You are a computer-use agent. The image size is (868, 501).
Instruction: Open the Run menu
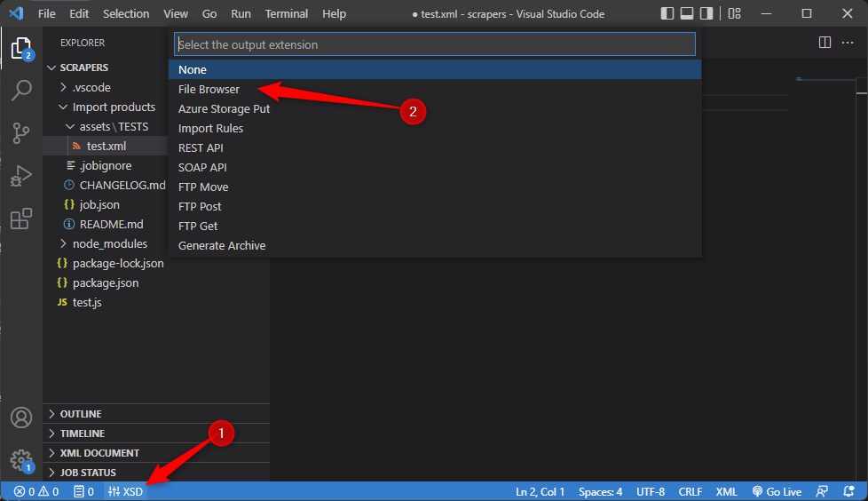[x=241, y=13]
